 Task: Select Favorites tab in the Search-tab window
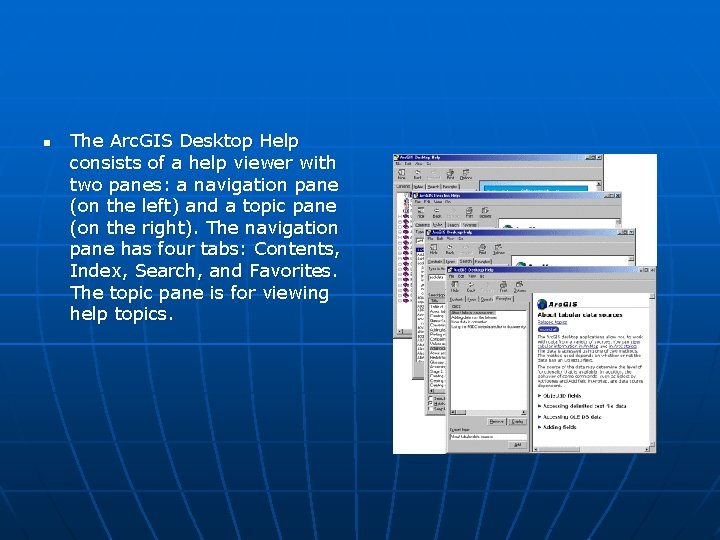483,261
